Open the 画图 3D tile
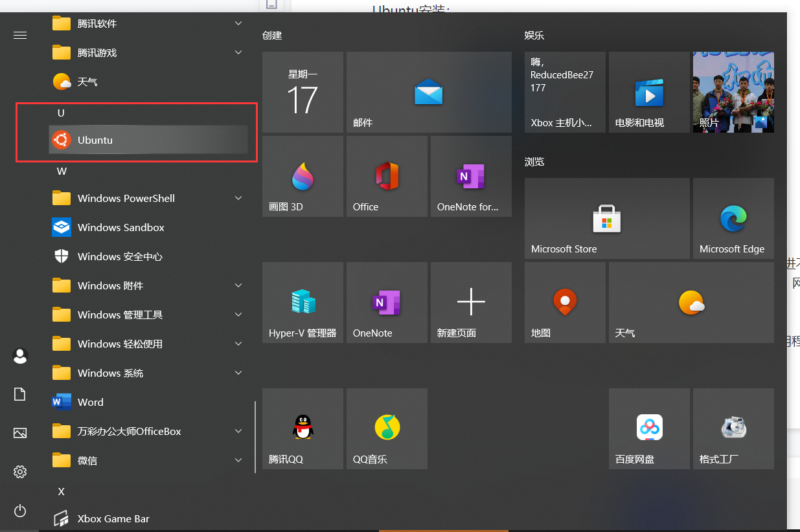 click(x=303, y=176)
